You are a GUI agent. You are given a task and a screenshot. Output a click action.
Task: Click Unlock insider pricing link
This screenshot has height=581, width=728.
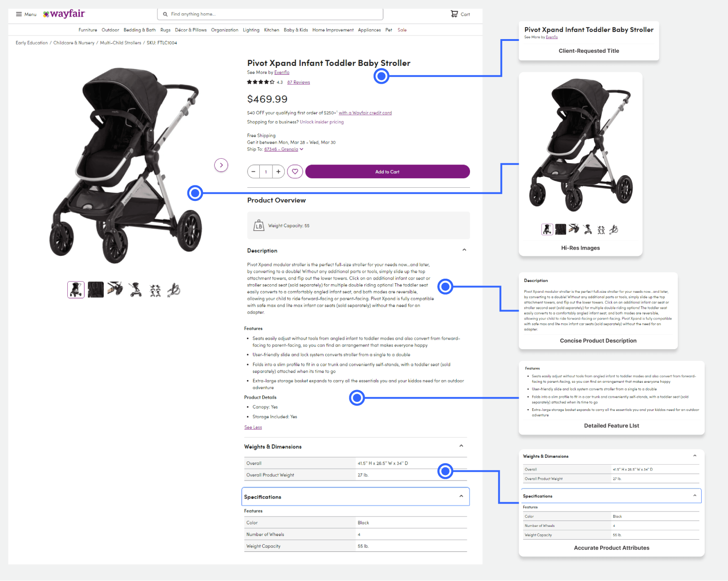322,122
